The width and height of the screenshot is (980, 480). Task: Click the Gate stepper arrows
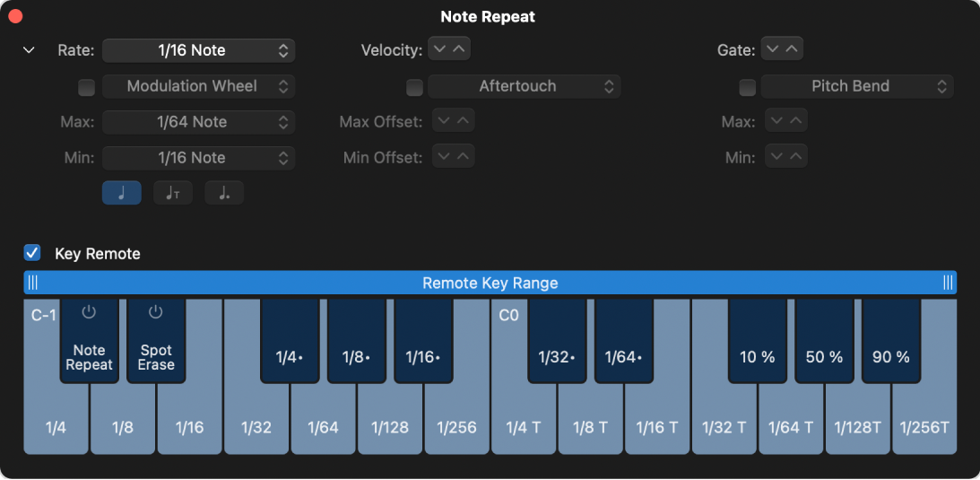pyautogui.click(x=782, y=49)
